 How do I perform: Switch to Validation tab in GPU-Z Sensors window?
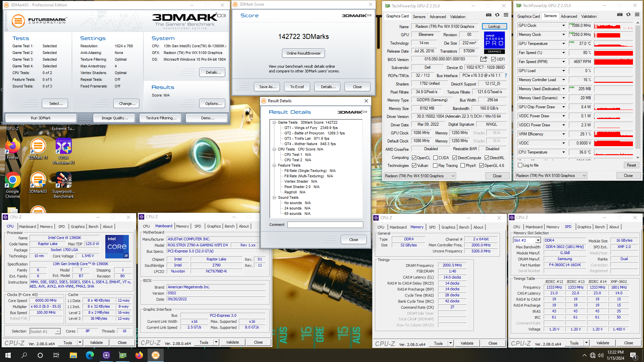coord(589,16)
